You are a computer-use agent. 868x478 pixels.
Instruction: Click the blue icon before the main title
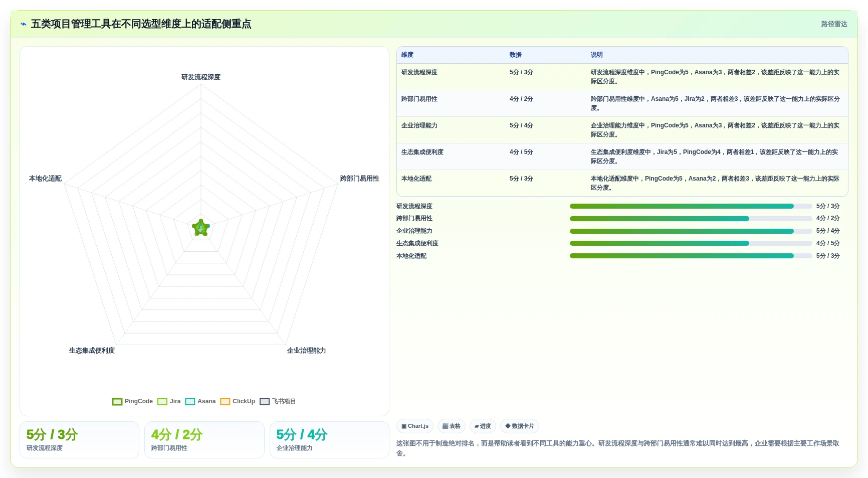23,24
